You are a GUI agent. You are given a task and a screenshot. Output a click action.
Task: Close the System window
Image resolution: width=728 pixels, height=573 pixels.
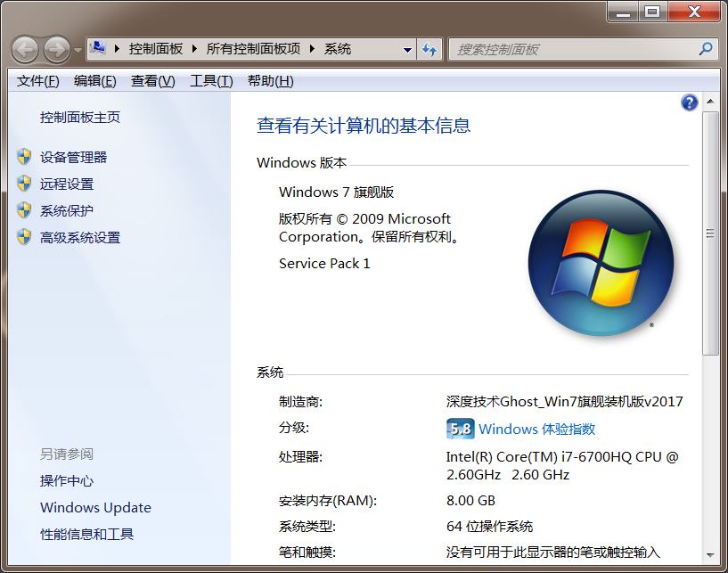[x=694, y=12]
